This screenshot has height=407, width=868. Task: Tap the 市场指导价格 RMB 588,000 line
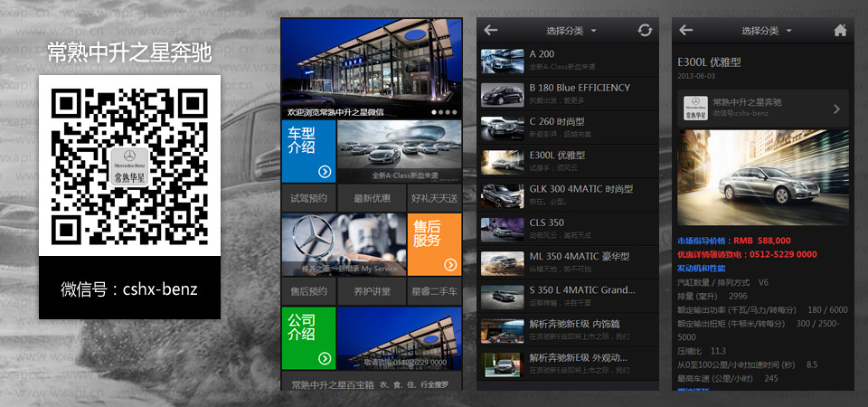(x=734, y=241)
